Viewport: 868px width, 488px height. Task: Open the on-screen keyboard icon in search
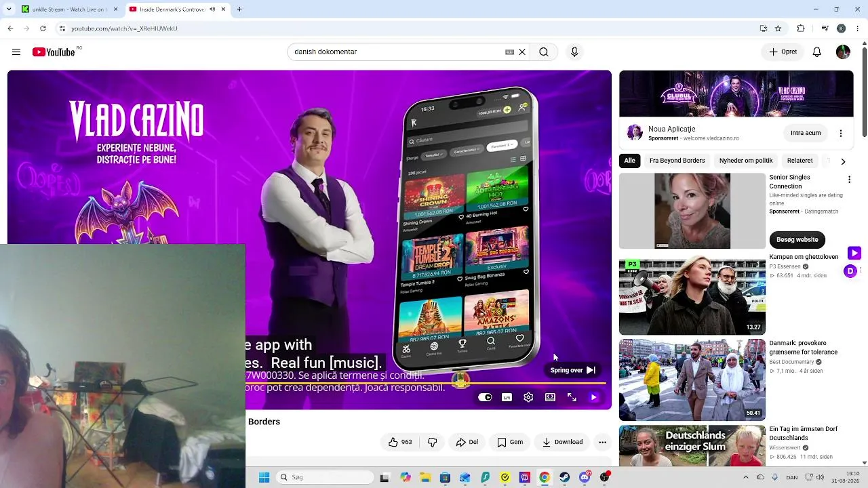(x=509, y=52)
